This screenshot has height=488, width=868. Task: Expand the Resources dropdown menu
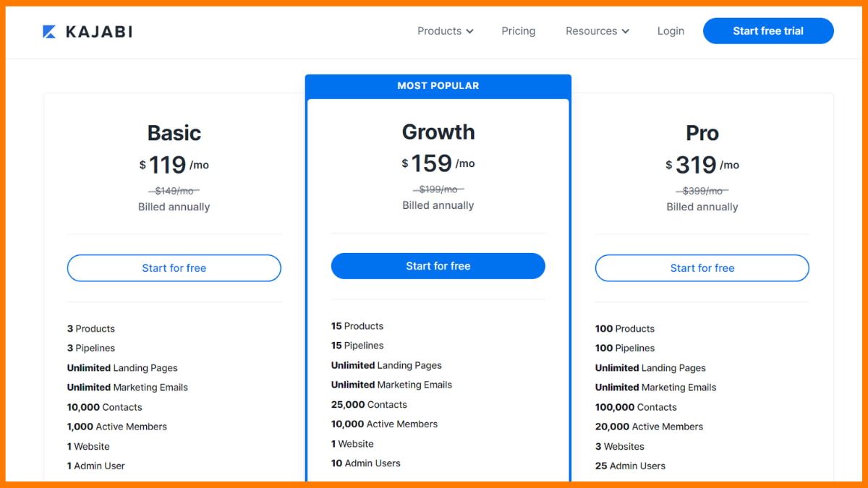tap(597, 31)
